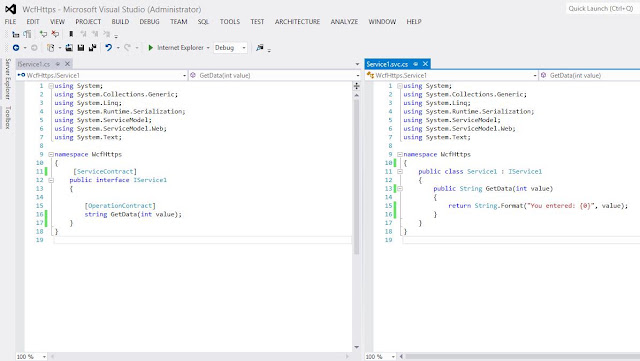This screenshot has height=361, width=640.
Task: Open the Debug configuration combo box
Action: coord(230,48)
